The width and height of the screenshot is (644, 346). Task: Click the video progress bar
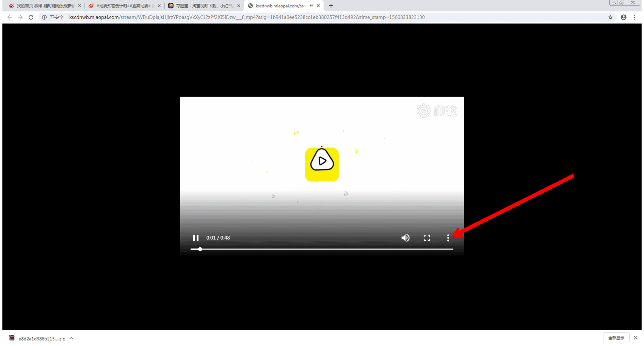click(x=321, y=249)
